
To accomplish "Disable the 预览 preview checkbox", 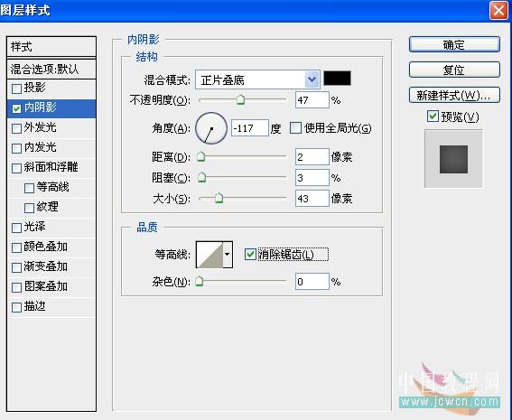I will [433, 117].
